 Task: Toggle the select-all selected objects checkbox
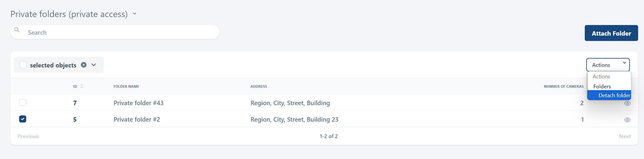click(x=23, y=65)
